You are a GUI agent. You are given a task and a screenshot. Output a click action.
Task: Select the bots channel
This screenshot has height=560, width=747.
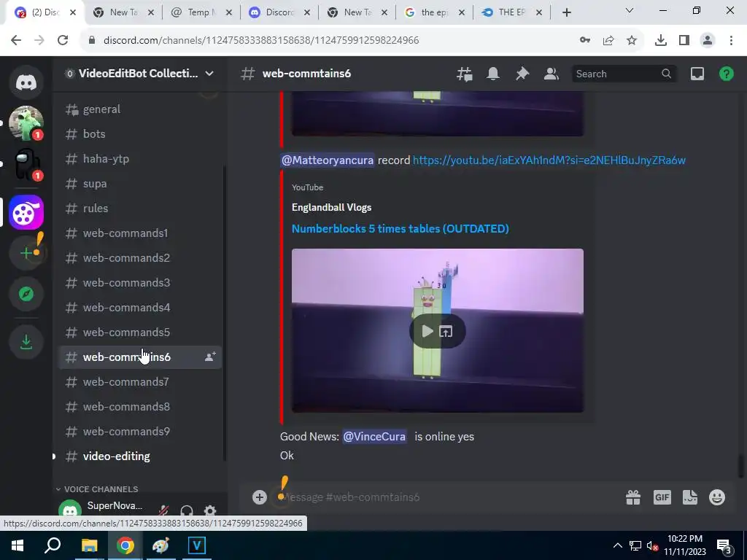coord(140,134)
